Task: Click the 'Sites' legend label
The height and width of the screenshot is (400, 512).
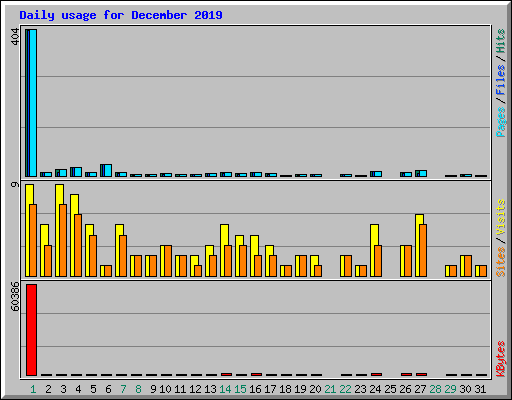Action: click(x=500, y=262)
